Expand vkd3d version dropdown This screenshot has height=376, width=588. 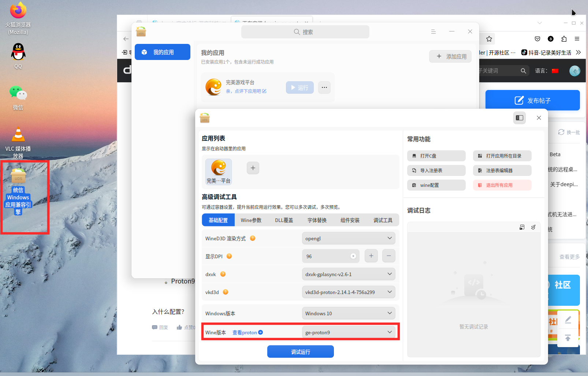[x=349, y=292]
